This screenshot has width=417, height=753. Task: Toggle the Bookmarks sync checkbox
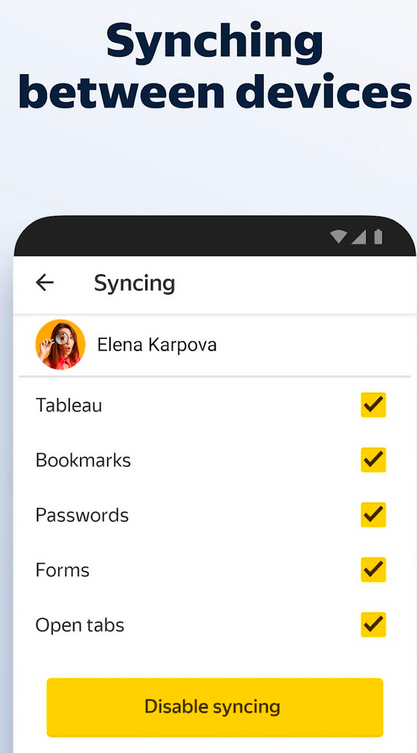373,460
